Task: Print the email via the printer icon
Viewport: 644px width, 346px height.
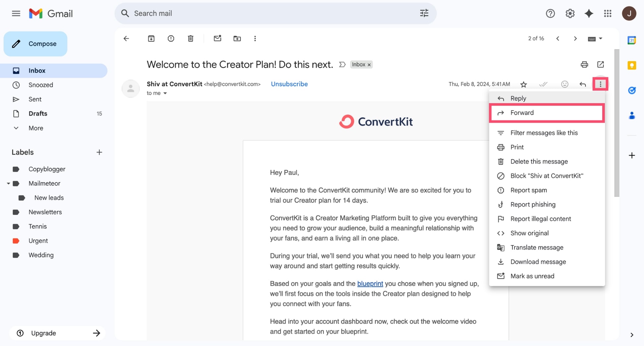Action: [x=584, y=64]
